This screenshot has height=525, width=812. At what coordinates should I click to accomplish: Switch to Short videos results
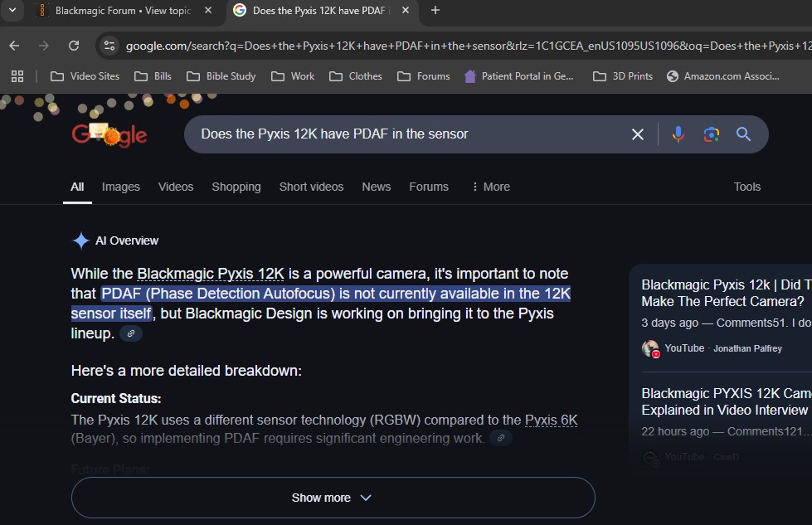point(311,187)
